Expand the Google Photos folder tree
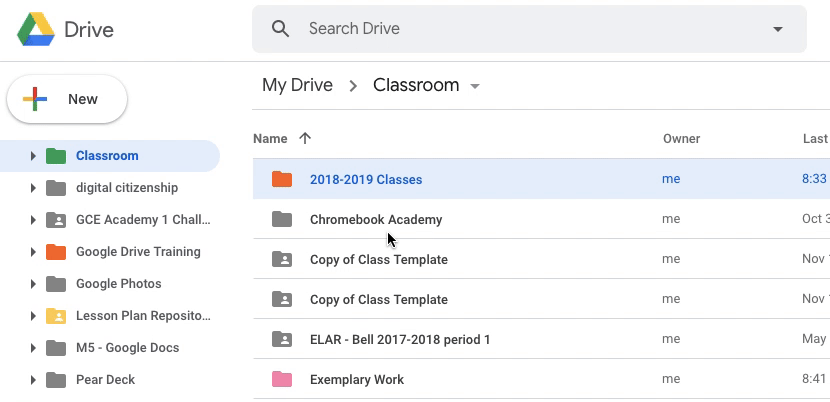830x402 pixels. pos(33,284)
